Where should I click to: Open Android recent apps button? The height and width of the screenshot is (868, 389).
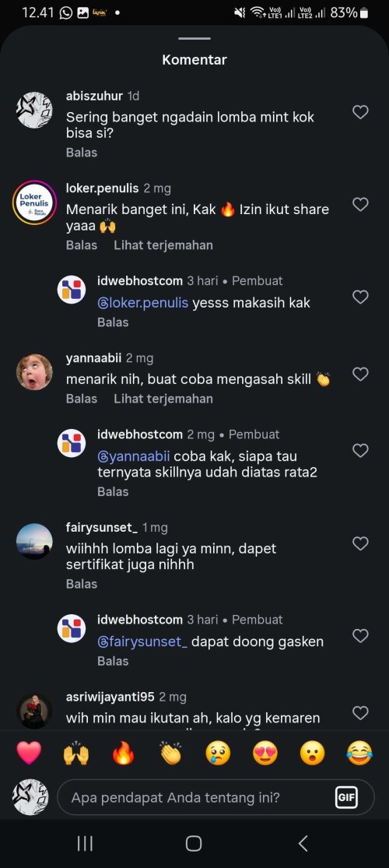(85, 844)
